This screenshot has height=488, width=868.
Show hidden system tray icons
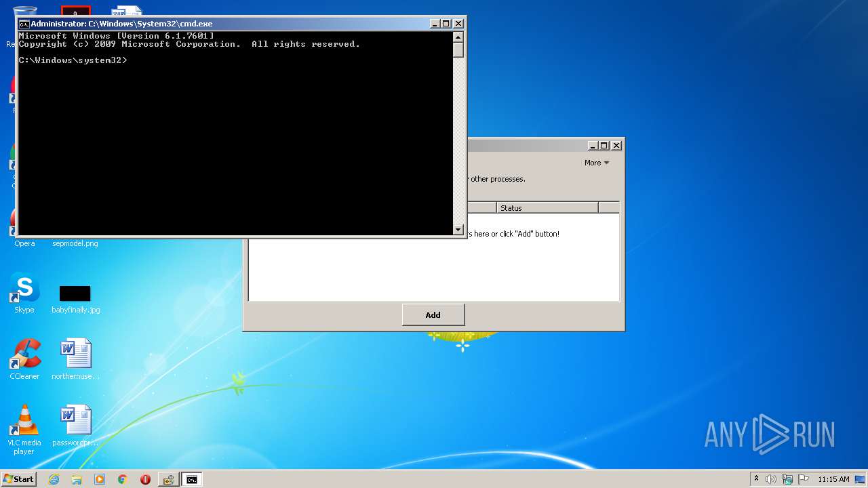[756, 479]
